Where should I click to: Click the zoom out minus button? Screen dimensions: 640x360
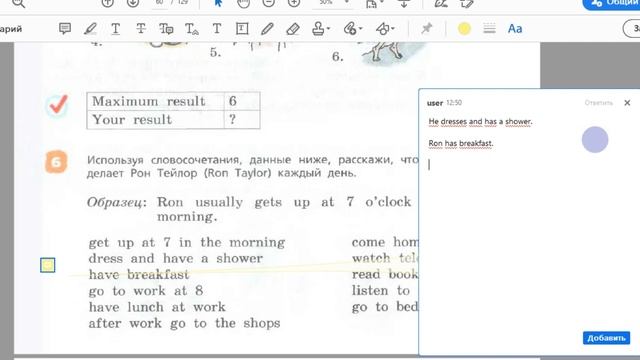click(269, 3)
